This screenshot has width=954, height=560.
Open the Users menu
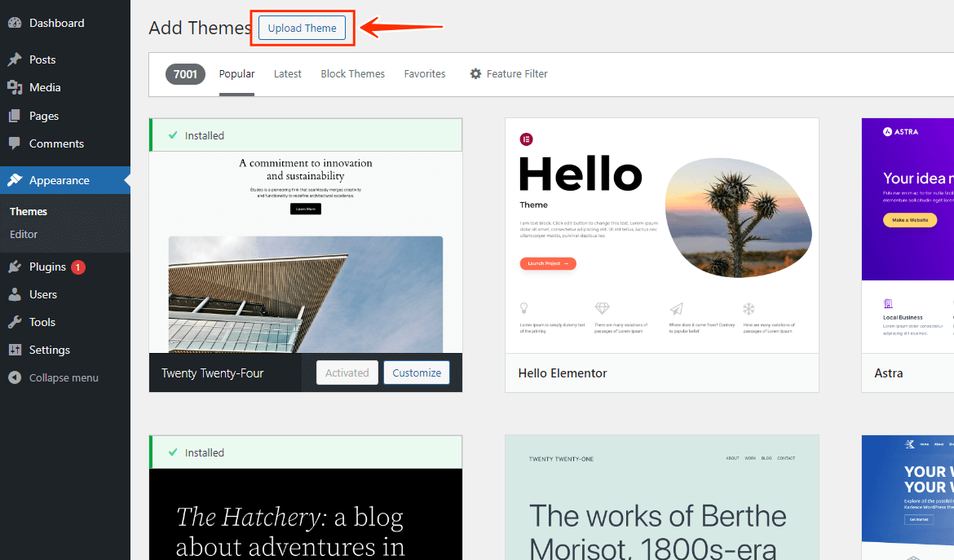pyautogui.click(x=65, y=294)
